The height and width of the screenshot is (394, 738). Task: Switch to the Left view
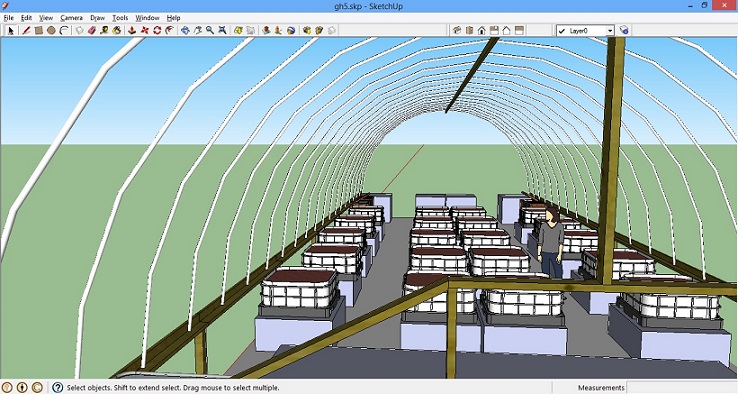pyautogui.click(x=519, y=30)
